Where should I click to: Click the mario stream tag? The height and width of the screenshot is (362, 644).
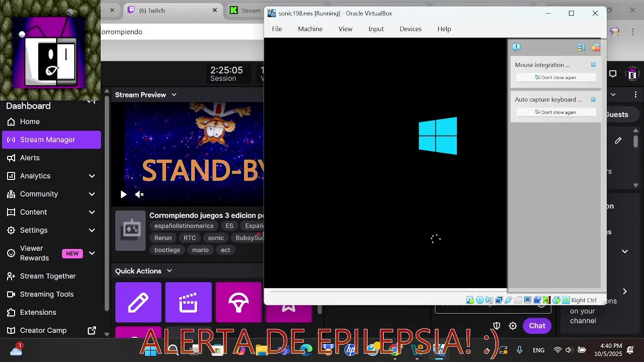[x=200, y=250]
